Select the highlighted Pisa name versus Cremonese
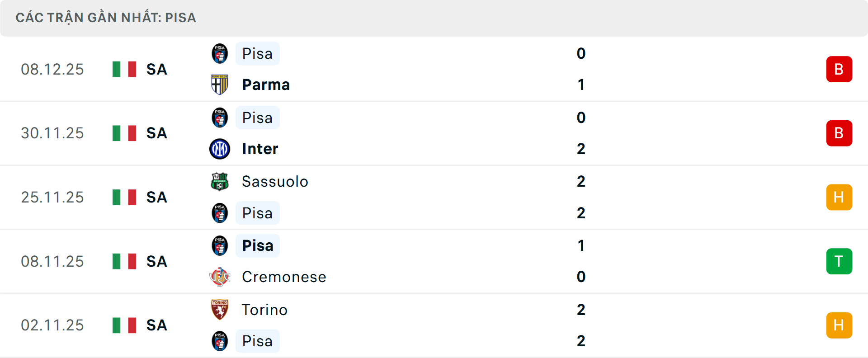Viewport: 868px width, 358px height. click(x=258, y=245)
